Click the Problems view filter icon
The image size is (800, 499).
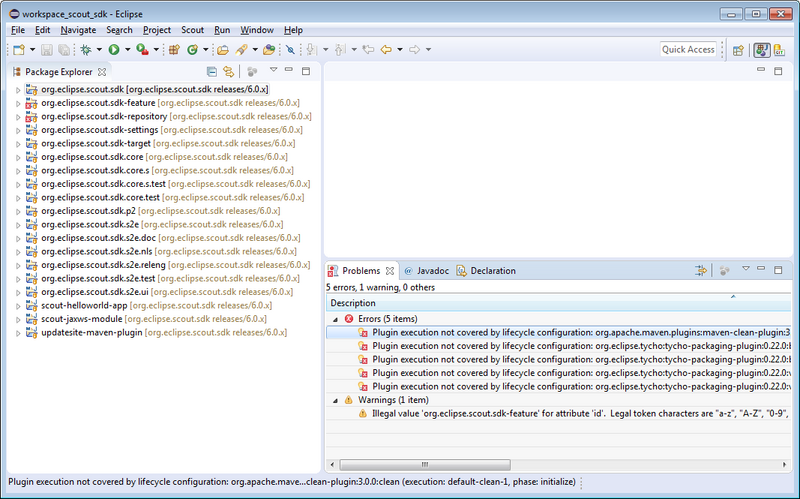pyautogui.click(x=701, y=270)
